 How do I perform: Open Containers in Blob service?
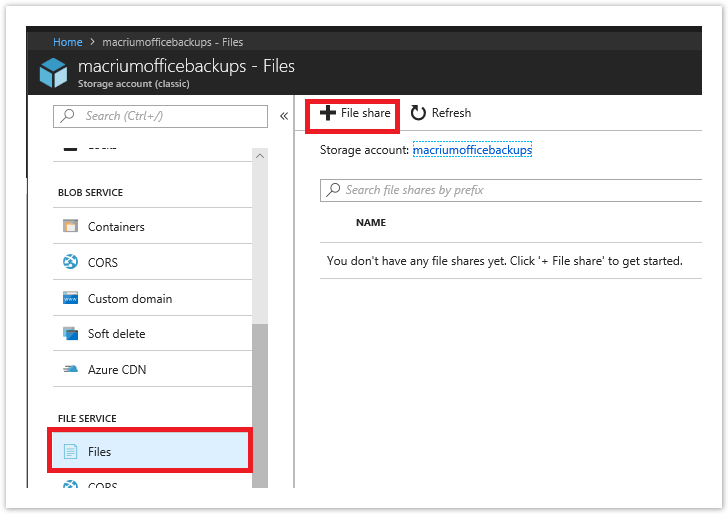coord(152,226)
